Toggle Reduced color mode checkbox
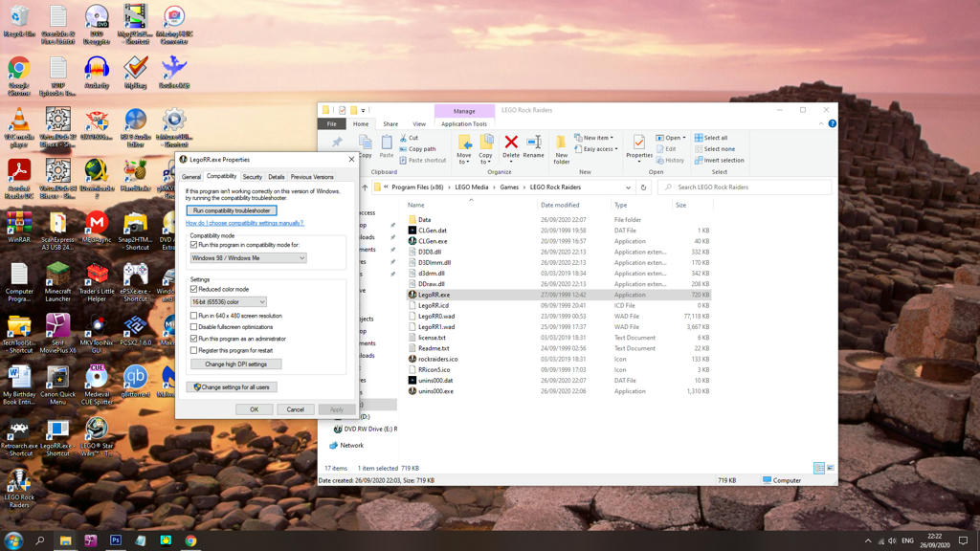 tap(193, 289)
